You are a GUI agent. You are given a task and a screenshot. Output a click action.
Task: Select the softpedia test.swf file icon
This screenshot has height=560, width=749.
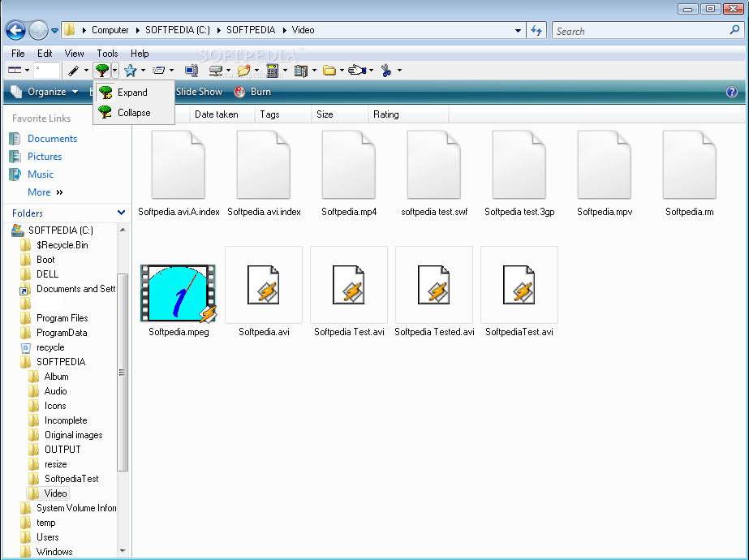click(x=433, y=165)
